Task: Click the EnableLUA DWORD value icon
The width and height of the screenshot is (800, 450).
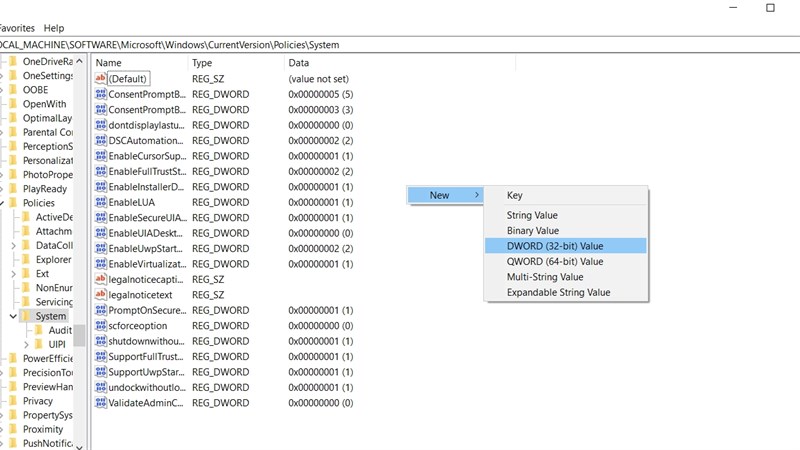Action: 100,202
